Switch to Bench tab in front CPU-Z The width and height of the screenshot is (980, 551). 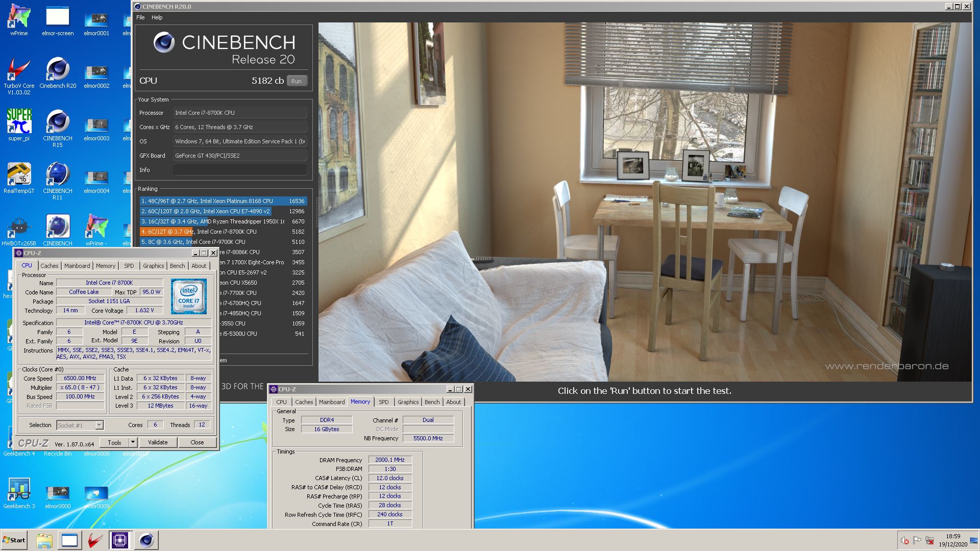(x=178, y=266)
